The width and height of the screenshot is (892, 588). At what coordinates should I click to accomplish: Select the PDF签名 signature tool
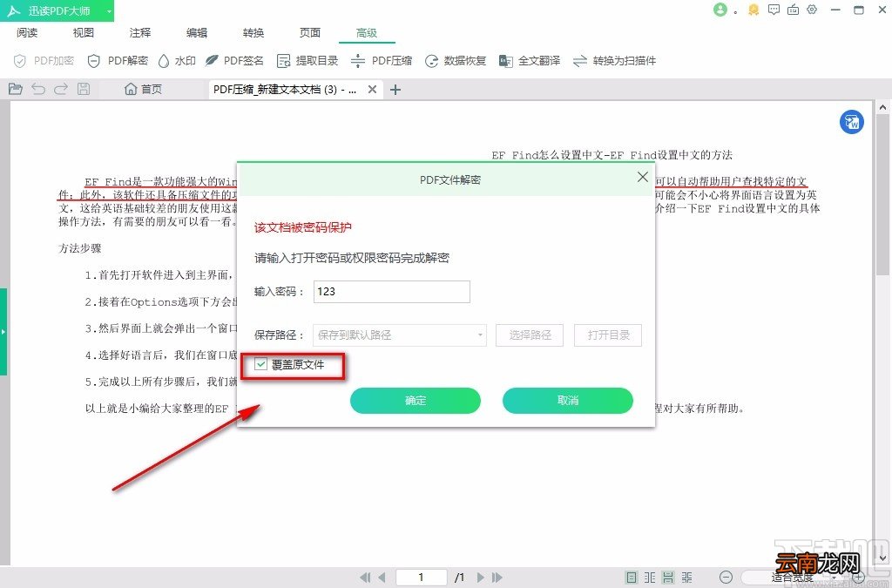coord(234,61)
